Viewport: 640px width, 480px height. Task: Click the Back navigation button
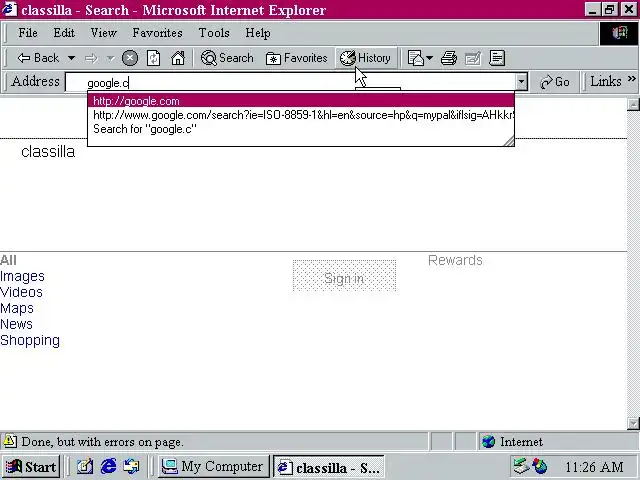38,58
